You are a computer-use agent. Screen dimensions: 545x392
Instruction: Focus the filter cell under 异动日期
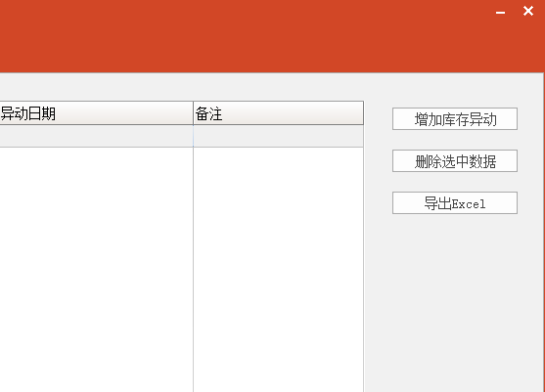pyautogui.click(x=96, y=136)
